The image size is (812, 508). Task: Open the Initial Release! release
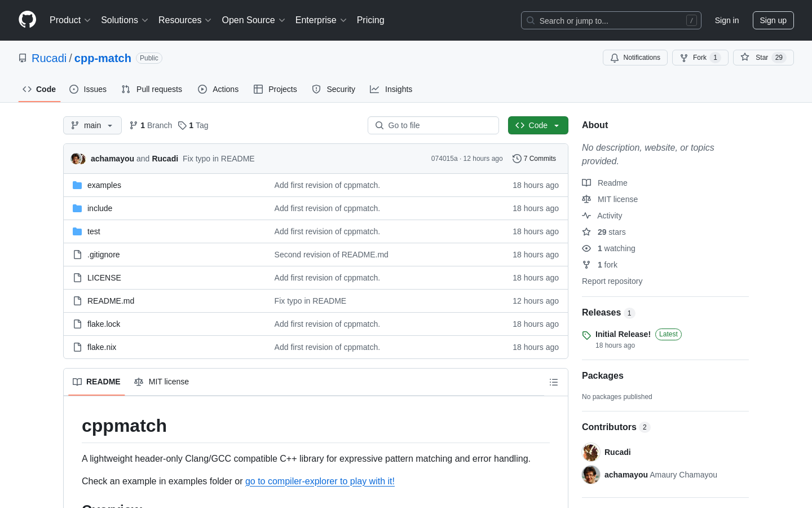click(x=623, y=334)
